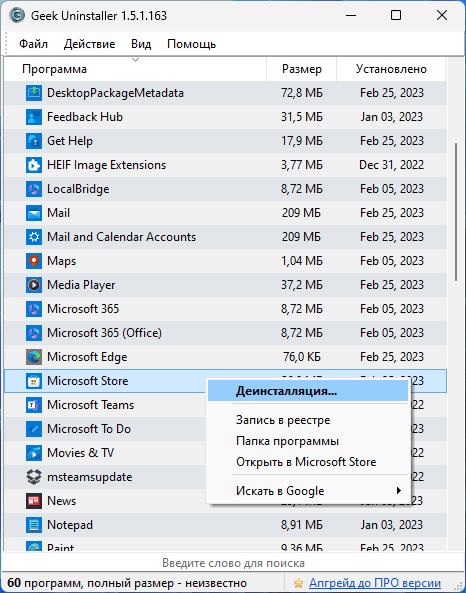Click the msteamsupdate program name
This screenshot has height=593, width=466.
[90, 477]
